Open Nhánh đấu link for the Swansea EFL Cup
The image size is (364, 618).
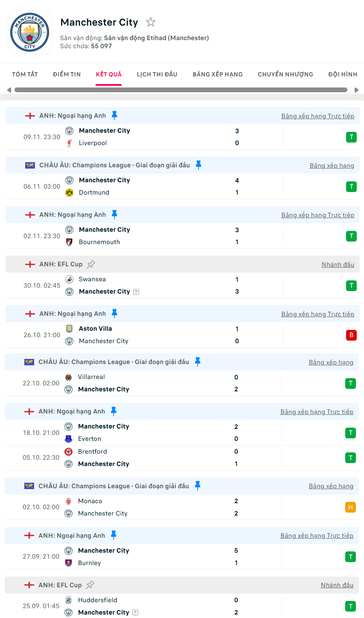pos(338,265)
